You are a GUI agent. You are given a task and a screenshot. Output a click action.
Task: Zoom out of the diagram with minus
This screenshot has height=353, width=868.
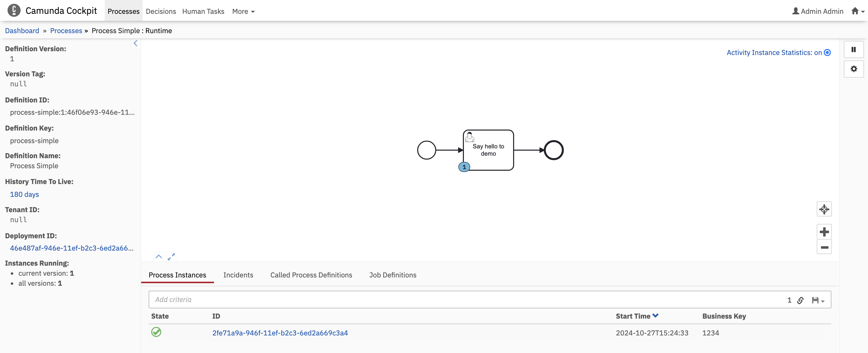click(x=824, y=247)
